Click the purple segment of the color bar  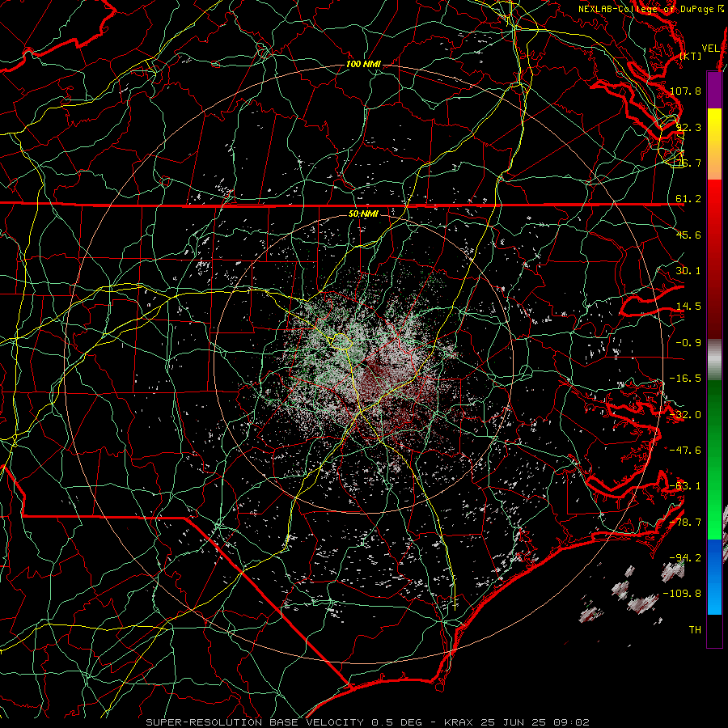click(x=714, y=90)
